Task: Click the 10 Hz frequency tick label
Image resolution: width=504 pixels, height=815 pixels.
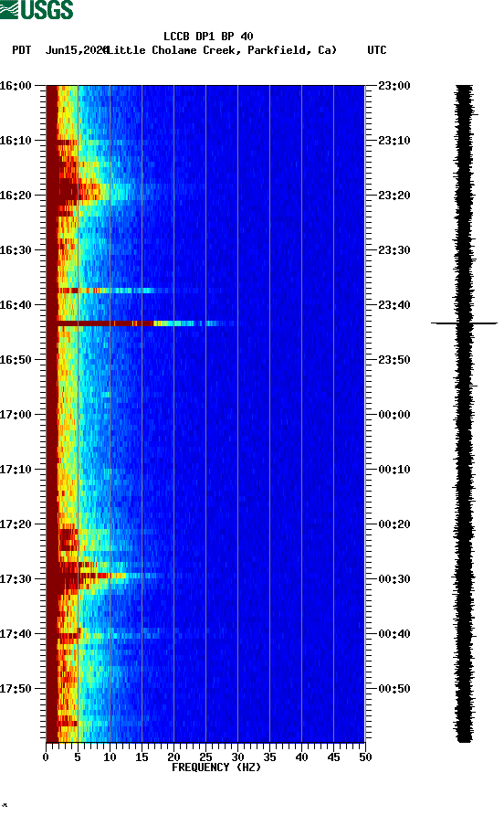Action: (110, 757)
